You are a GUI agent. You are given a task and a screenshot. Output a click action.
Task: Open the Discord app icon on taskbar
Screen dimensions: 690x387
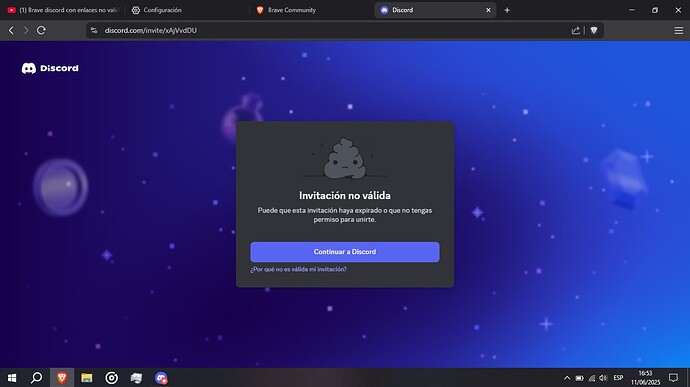point(161,378)
